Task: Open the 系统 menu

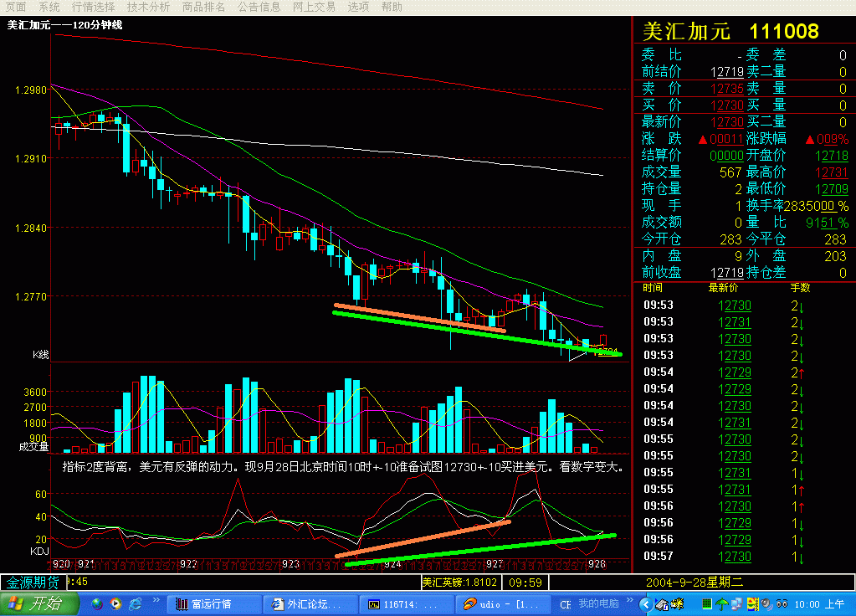Action: pos(49,7)
